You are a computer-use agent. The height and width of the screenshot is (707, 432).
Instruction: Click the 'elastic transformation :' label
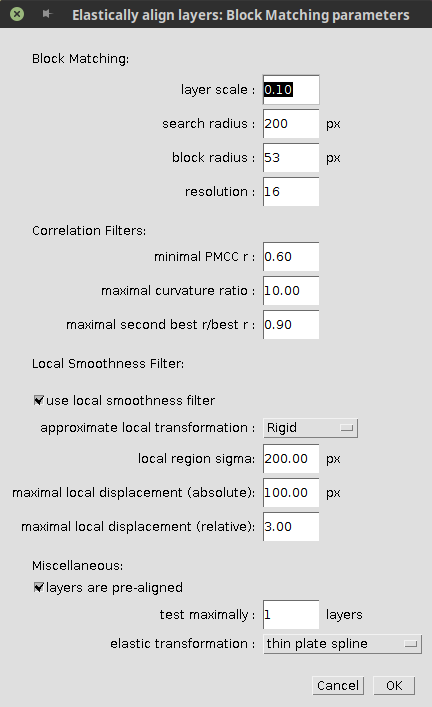pyautogui.click(x=183, y=644)
